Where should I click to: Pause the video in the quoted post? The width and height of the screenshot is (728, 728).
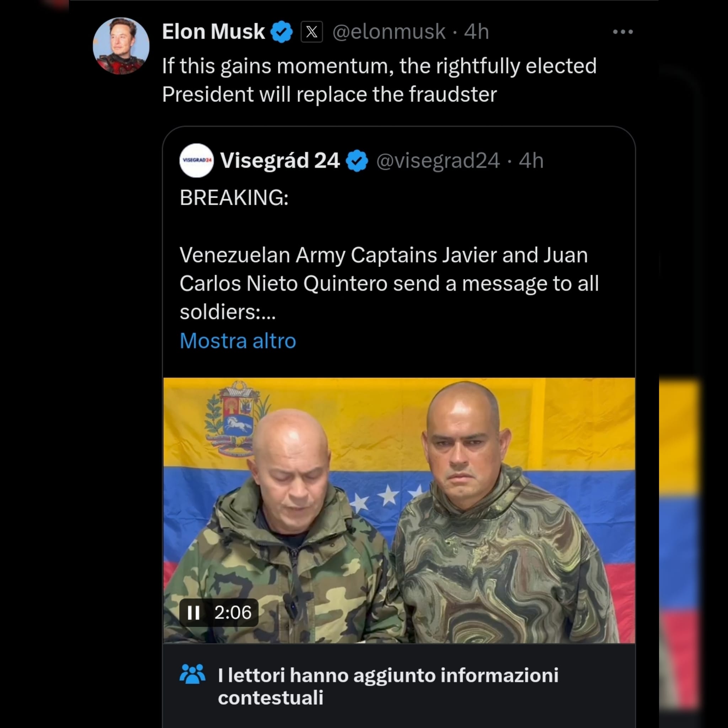pos(194,612)
